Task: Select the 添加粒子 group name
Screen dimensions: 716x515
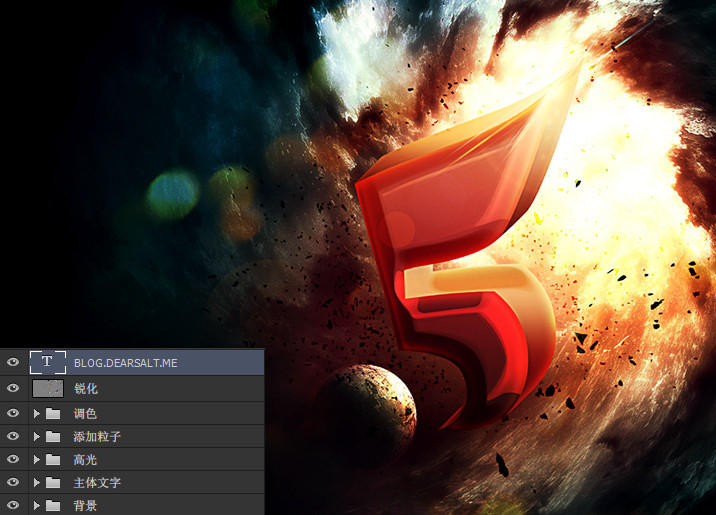Action: click(x=97, y=436)
